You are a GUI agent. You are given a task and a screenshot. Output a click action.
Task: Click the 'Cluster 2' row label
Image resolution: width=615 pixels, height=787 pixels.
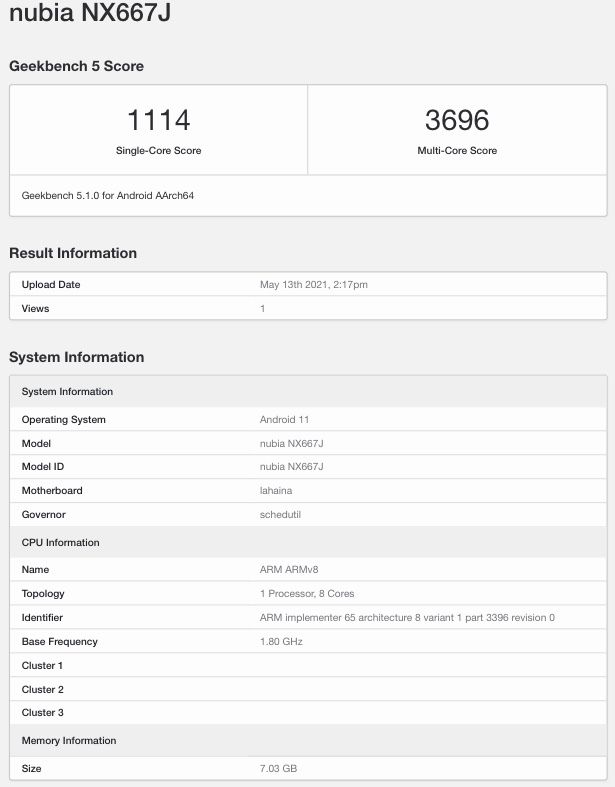coord(43,690)
